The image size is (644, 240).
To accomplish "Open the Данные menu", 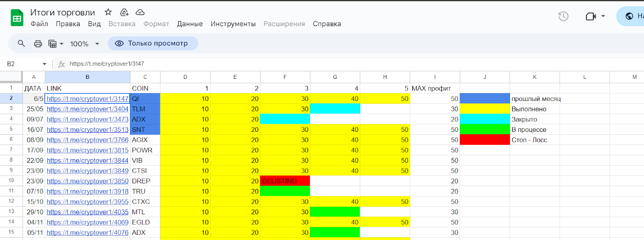I will click(190, 24).
